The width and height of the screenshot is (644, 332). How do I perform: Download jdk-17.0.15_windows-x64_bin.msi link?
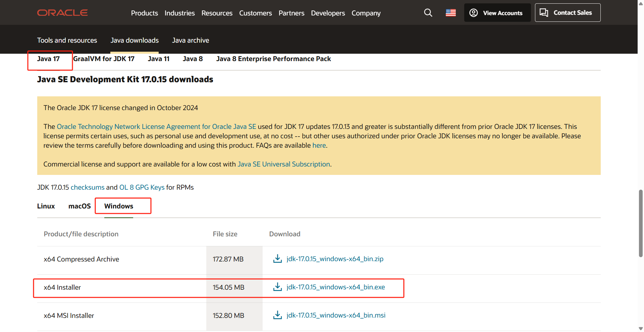point(336,315)
